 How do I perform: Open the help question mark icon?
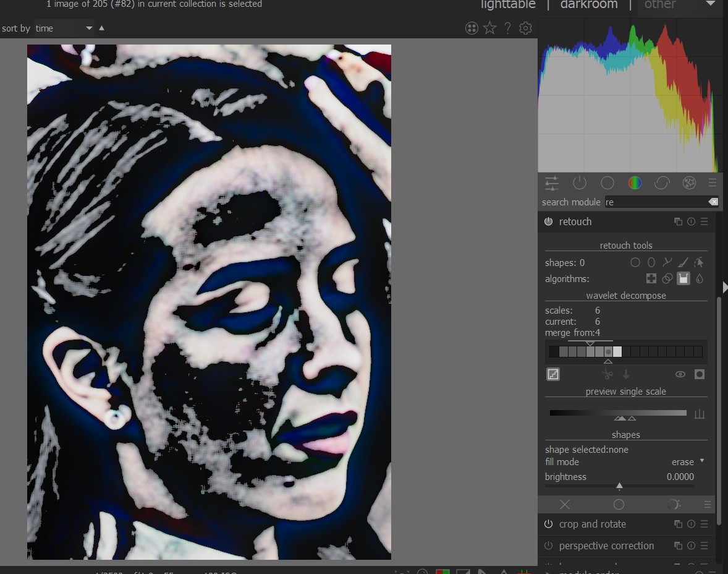pos(507,28)
